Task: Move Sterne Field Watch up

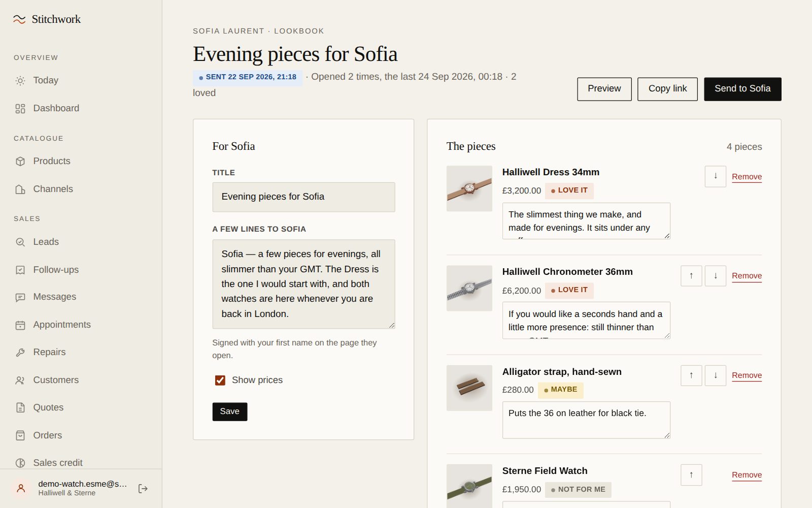Action: pos(691,475)
